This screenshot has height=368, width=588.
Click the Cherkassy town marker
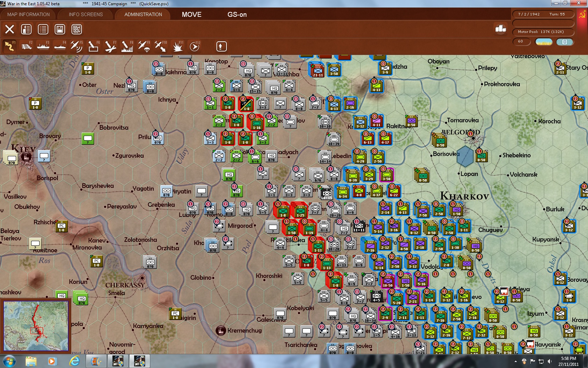point(142,278)
